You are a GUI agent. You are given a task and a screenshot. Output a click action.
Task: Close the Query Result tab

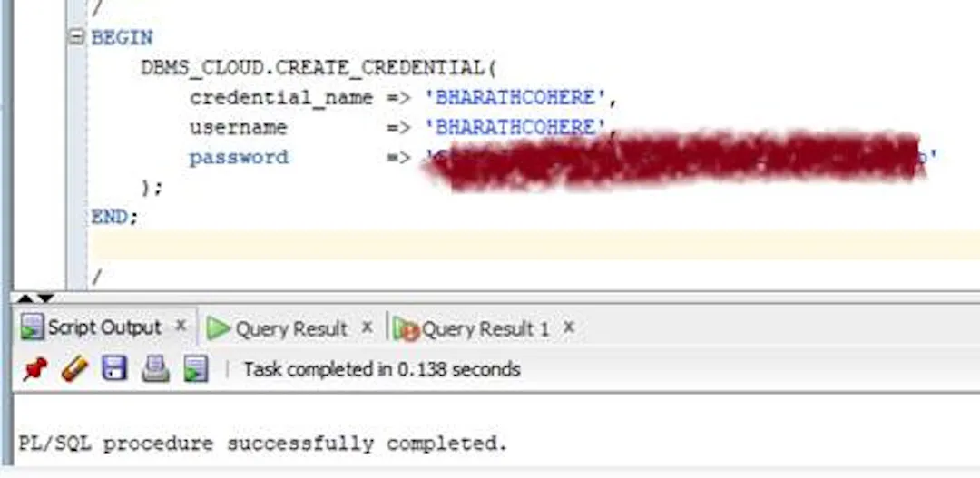[367, 327]
